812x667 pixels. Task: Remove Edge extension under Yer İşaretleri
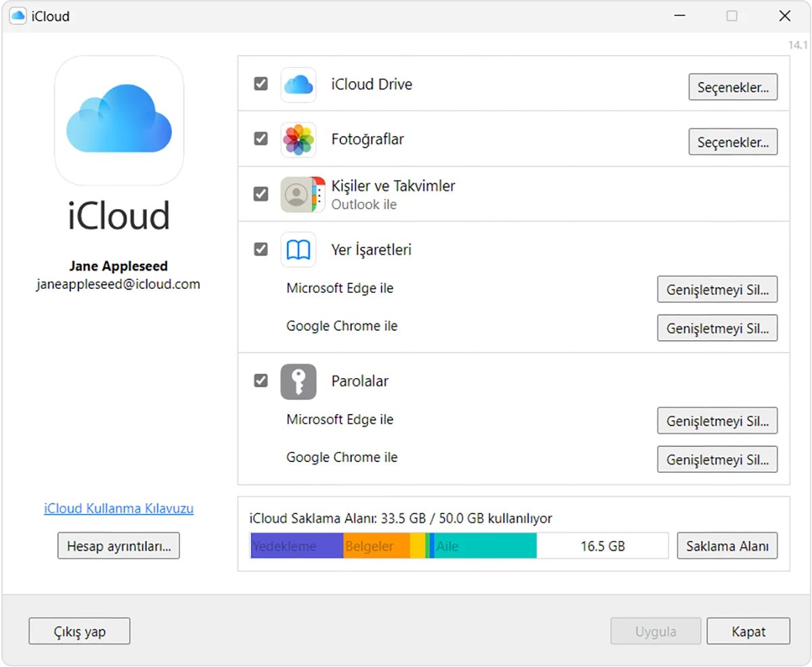click(x=717, y=290)
